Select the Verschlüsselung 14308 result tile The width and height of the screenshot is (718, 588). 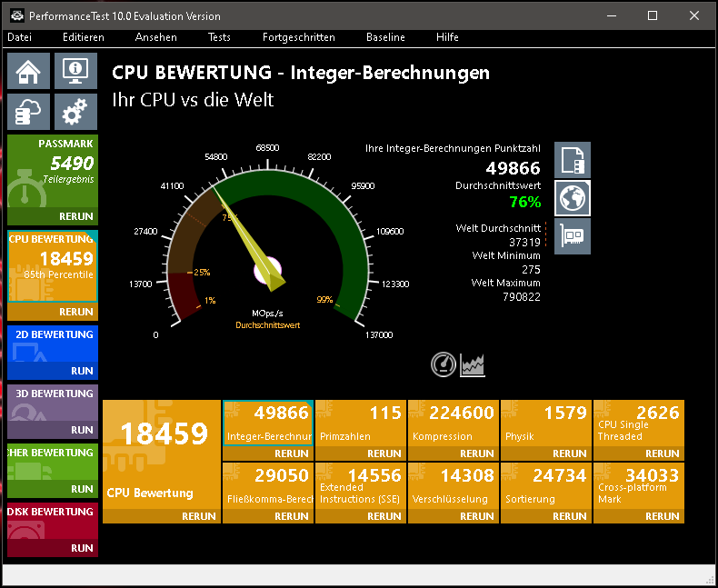(x=454, y=486)
